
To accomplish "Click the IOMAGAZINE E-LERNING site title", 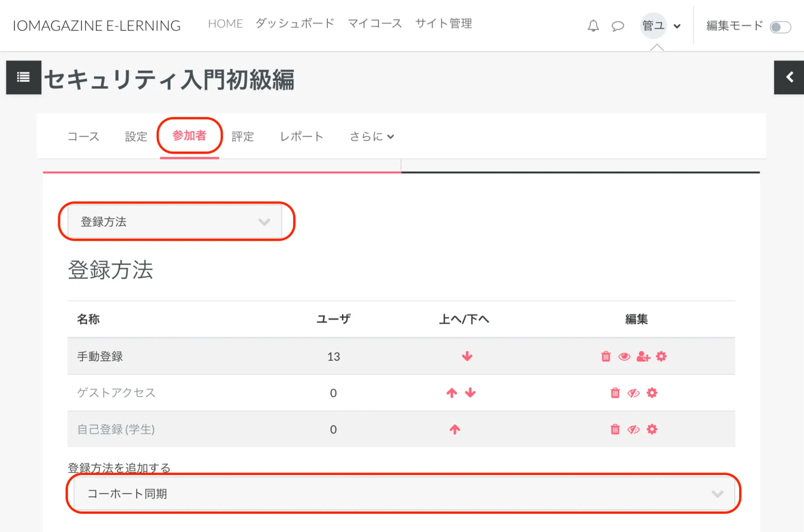I will tap(97, 26).
